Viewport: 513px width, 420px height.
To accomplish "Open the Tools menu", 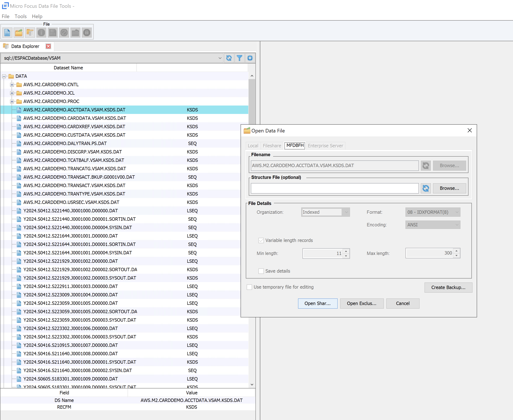I will pos(21,16).
